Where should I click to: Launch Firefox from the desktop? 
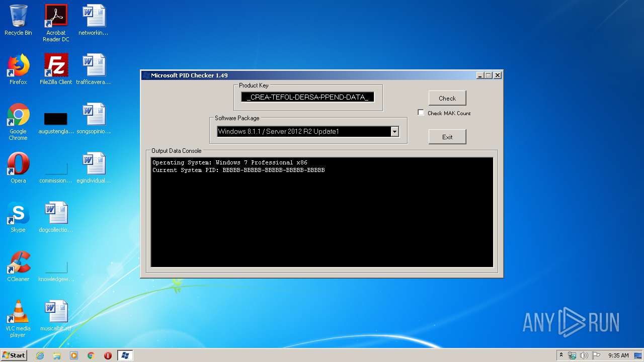pyautogui.click(x=18, y=69)
